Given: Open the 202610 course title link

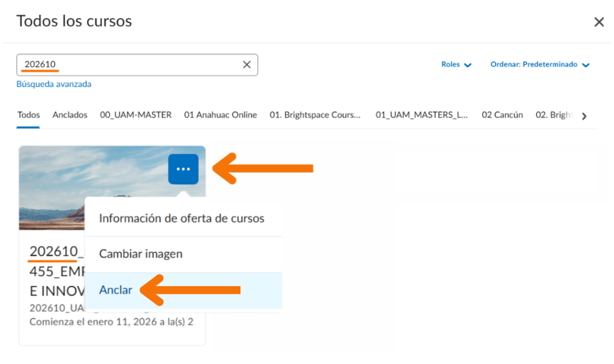Looking at the screenshot, I should click(54, 251).
